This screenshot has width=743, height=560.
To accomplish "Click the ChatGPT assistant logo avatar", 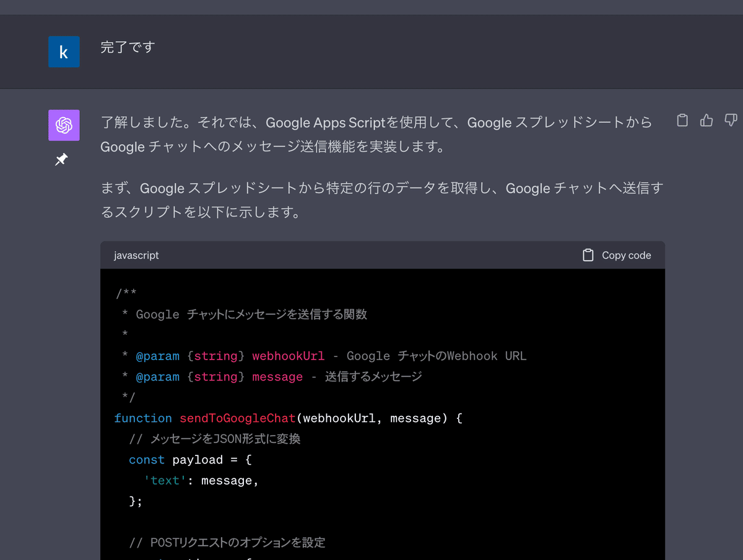I will 64,125.
